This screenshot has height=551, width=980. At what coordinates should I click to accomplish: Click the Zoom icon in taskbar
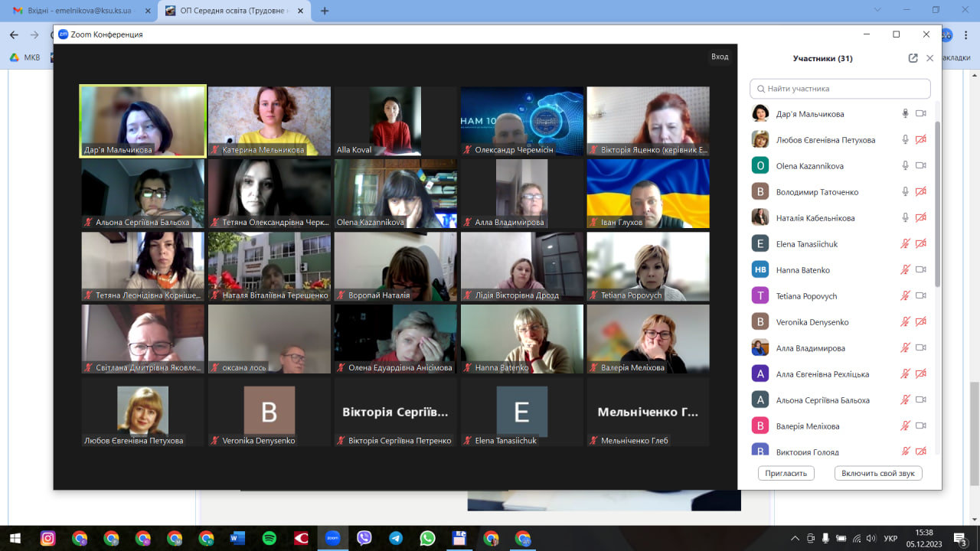pyautogui.click(x=332, y=538)
